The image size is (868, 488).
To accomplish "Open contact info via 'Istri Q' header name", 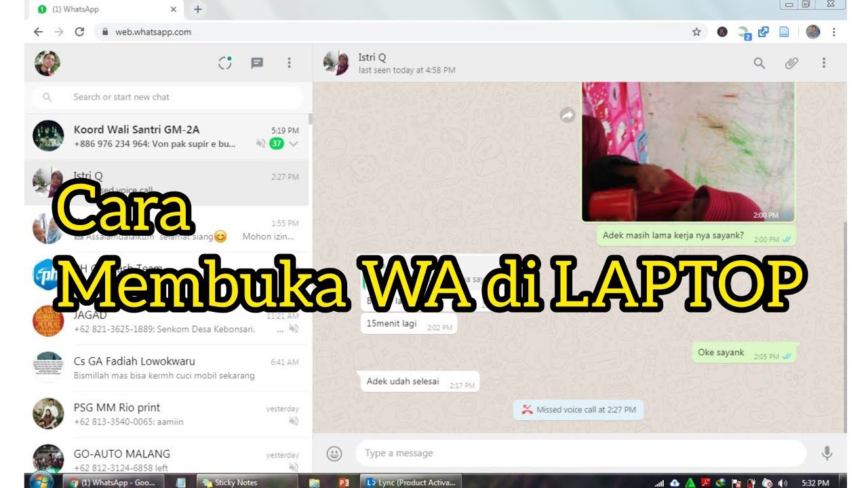I will click(x=372, y=58).
